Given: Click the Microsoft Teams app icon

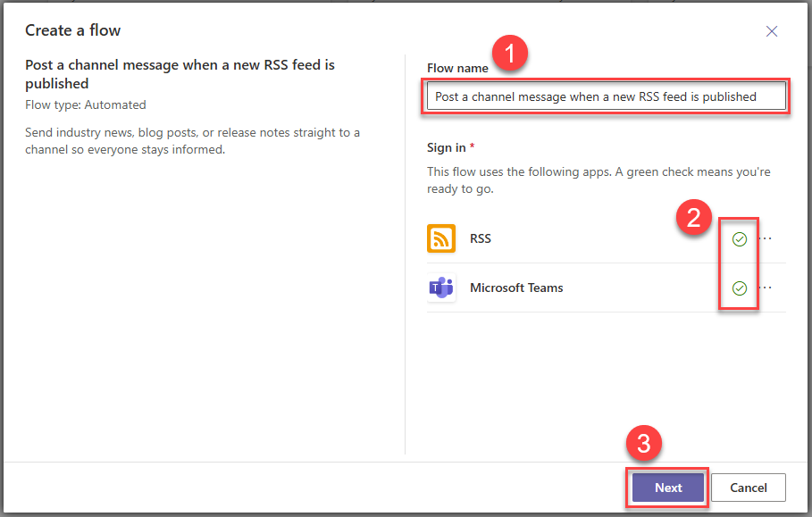Looking at the screenshot, I should (x=441, y=288).
